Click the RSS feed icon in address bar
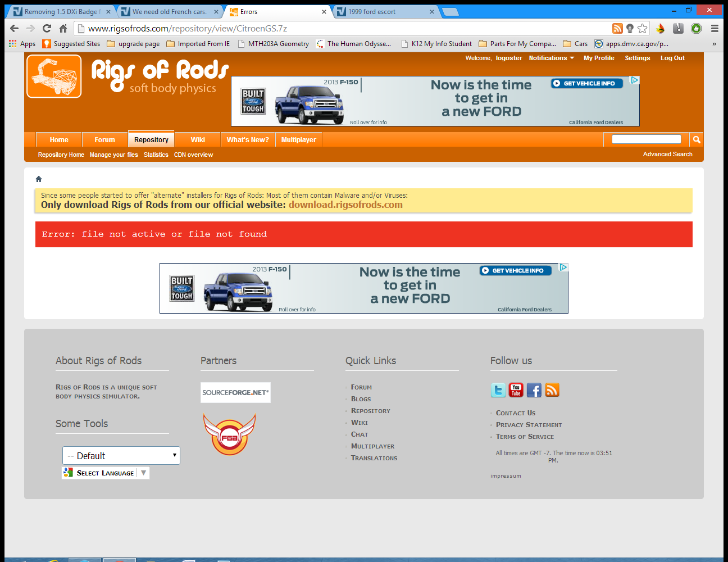The image size is (728, 562). tap(617, 29)
